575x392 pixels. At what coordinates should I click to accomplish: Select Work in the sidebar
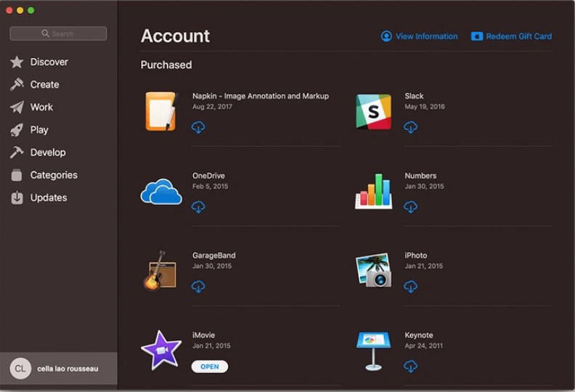tap(41, 107)
